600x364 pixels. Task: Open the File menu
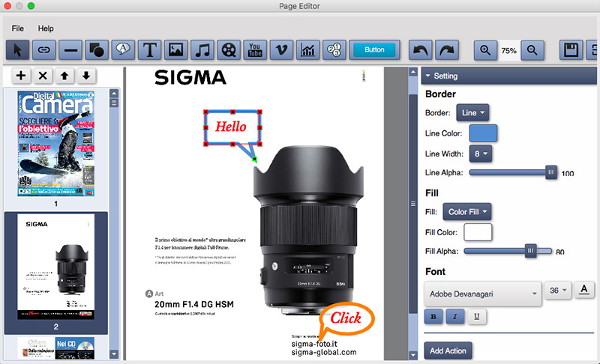[x=17, y=28]
